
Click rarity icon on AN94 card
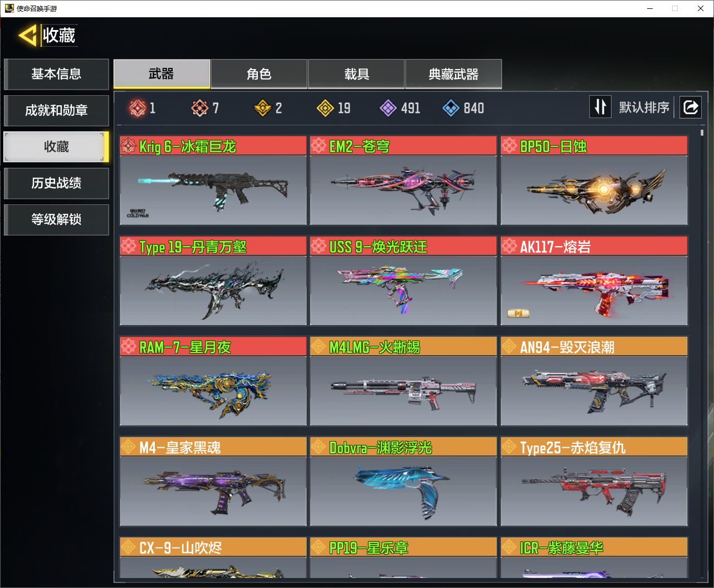point(510,346)
